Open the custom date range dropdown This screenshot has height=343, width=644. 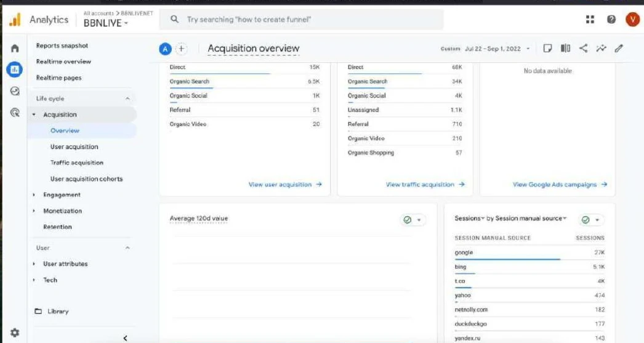click(486, 49)
